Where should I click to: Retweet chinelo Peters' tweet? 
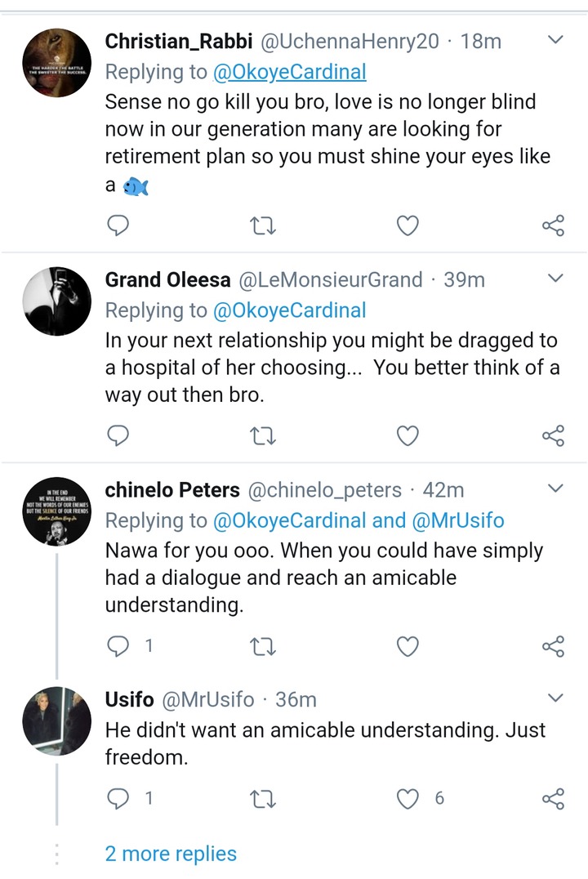[262, 646]
